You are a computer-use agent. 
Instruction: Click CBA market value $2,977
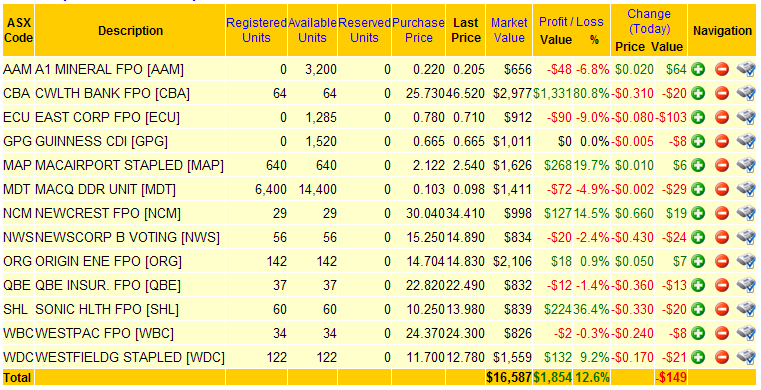click(x=512, y=93)
